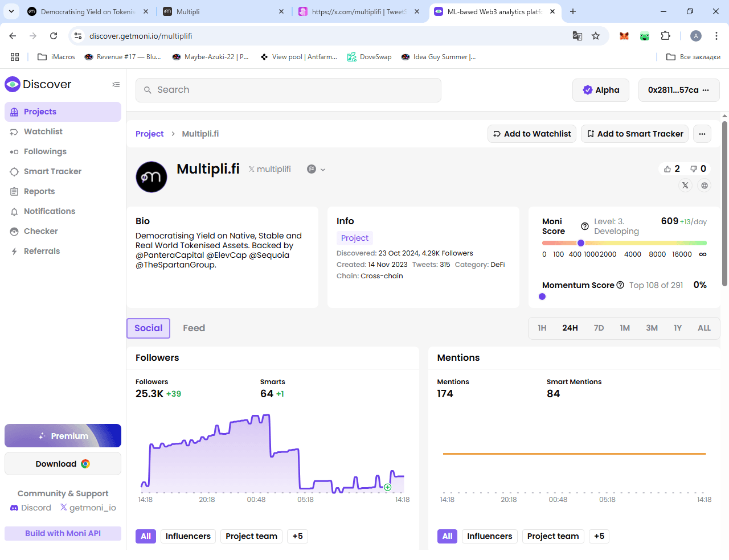Reload the page with the refresh icon
This screenshot has width=729, height=560.
[54, 36]
